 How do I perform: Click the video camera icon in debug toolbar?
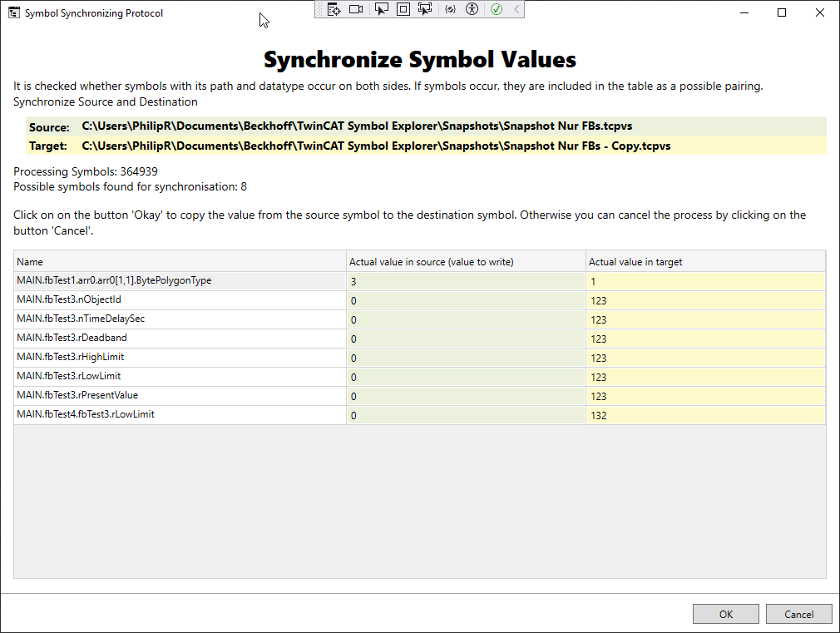[x=356, y=9]
